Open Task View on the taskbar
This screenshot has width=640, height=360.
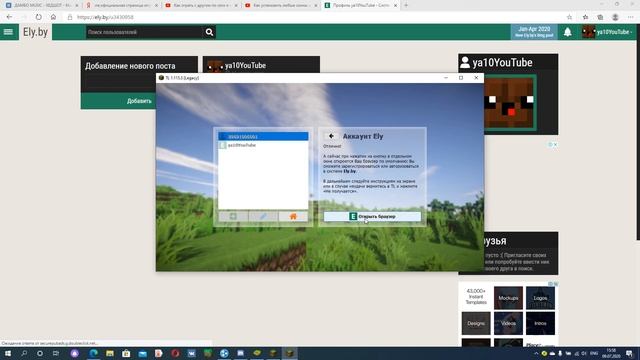[56, 353]
